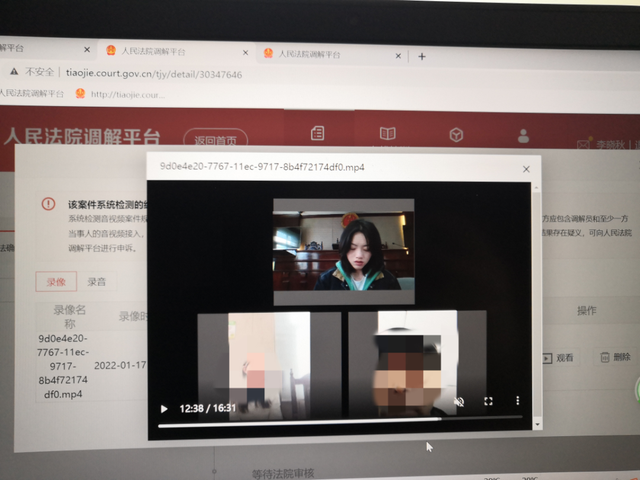Open the open-book header icon
Screen dimensions: 640x480
[387, 133]
